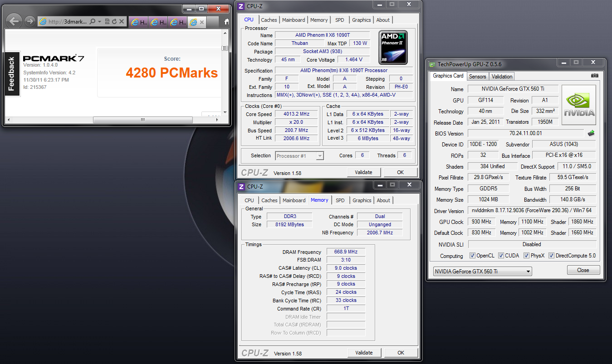Open About tab in the lower CPU-Z window
This screenshot has height=364, width=612.
(x=383, y=200)
